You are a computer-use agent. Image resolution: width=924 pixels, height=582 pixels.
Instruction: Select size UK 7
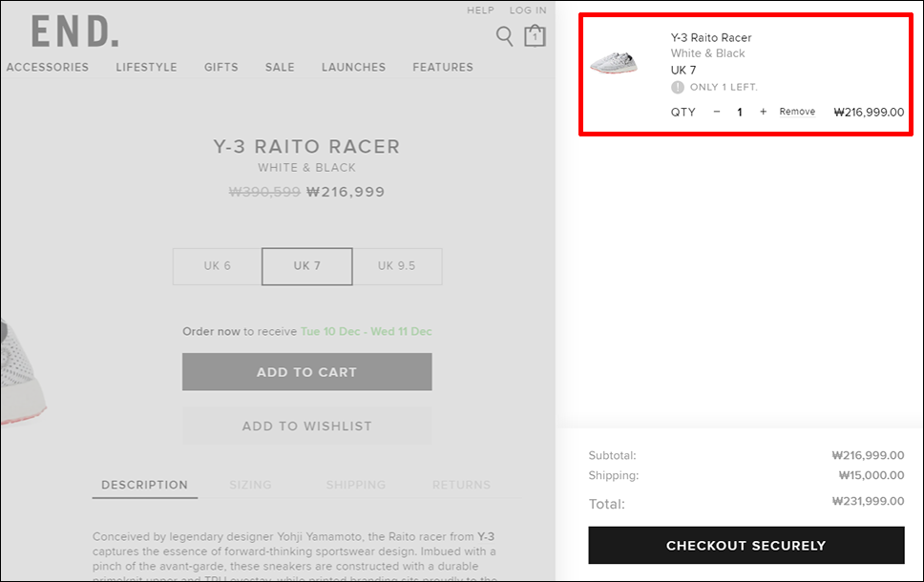(x=306, y=266)
